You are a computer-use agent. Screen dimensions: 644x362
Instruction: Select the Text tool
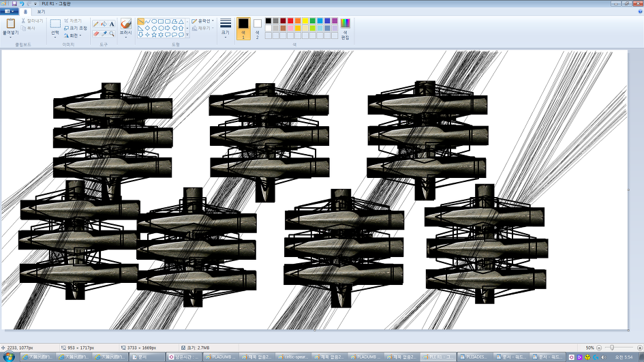[x=112, y=24]
